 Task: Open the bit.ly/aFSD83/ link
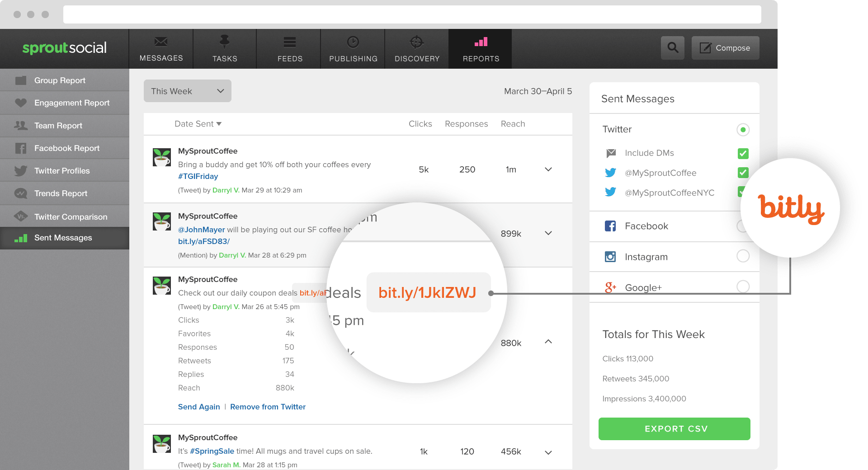204,241
